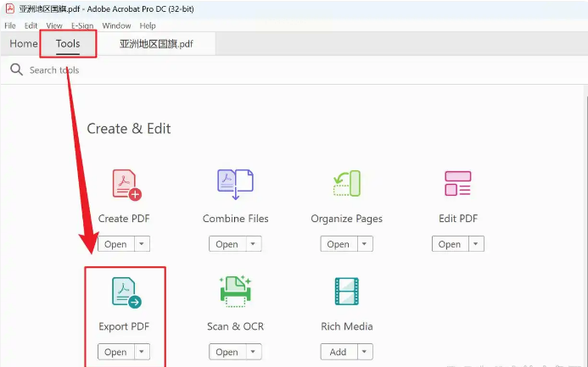Expand the Create PDF dropdown arrow
Screen dimensions: 588x367
(142, 244)
